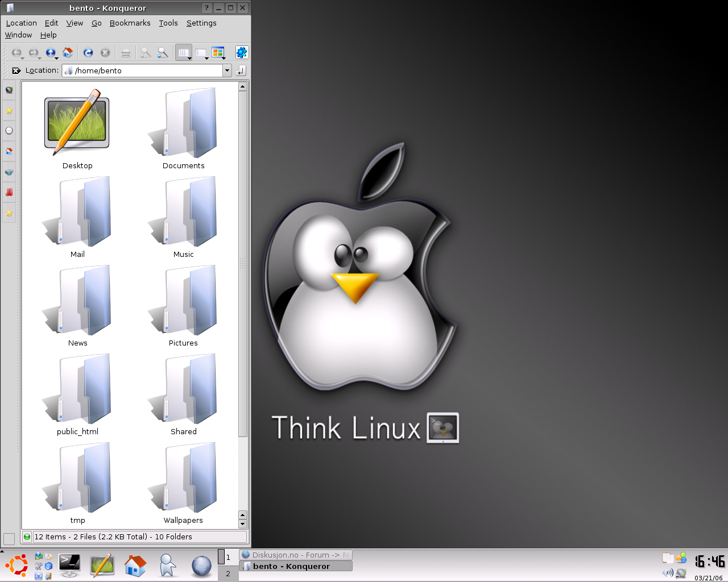Open the Forward button history dropdown
This screenshot has width=728, height=582.
[40, 58]
